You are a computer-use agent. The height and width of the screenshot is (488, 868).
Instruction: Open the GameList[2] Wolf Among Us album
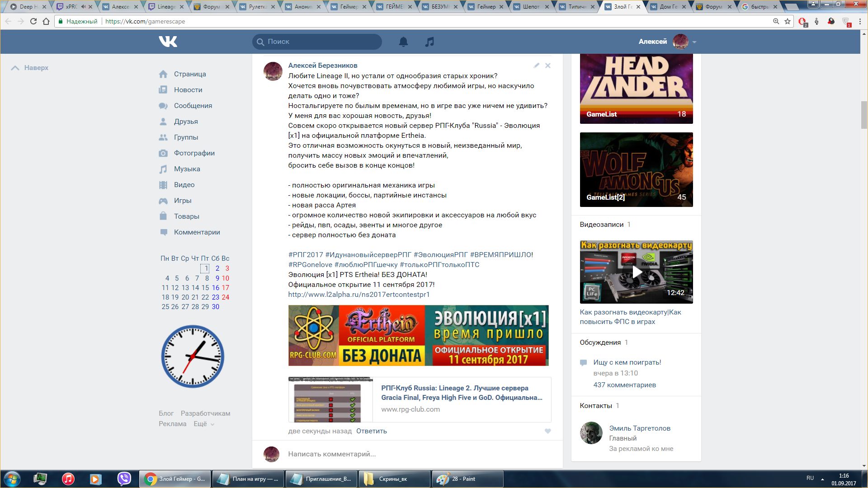636,169
